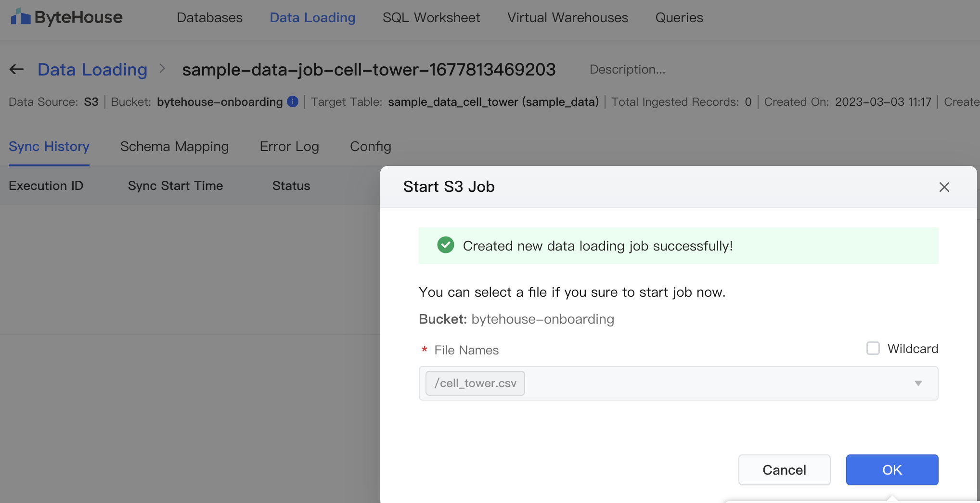Expand the File Names dropdown arrow
The image size is (980, 503).
coord(918,383)
